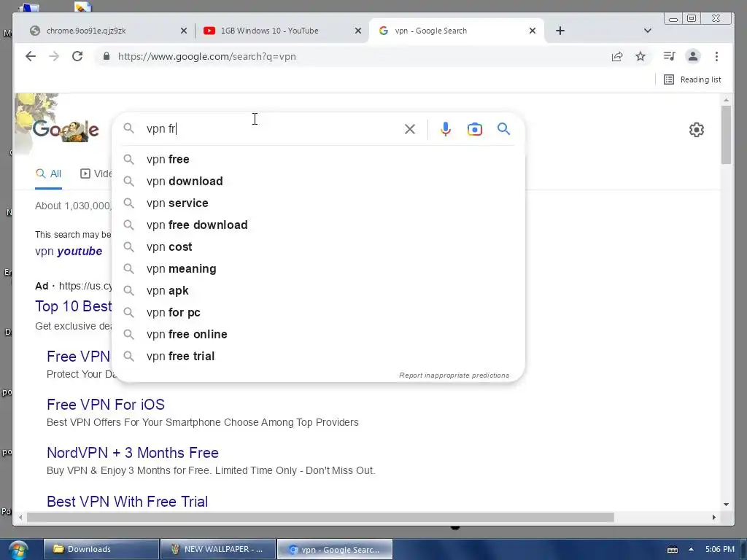Bookmark this page with the star icon
747x560 pixels.
point(640,57)
